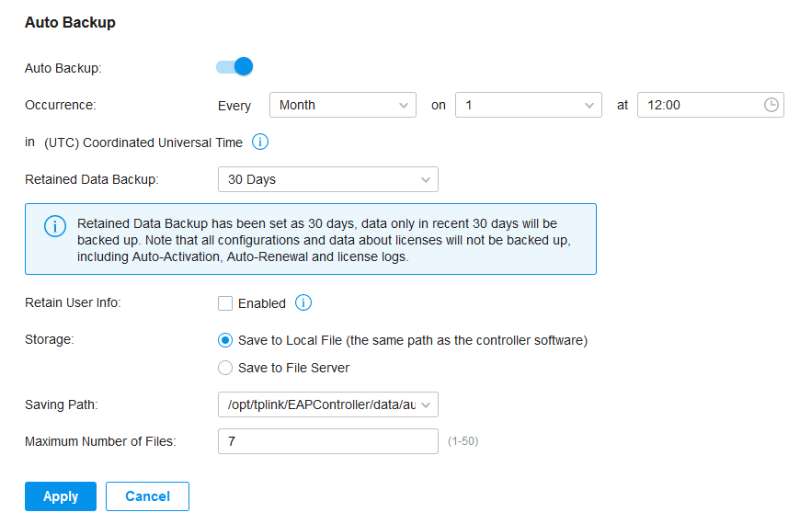Click the chevron arrow of the 30 Days dropdown
The image size is (800, 524).
[x=426, y=180]
